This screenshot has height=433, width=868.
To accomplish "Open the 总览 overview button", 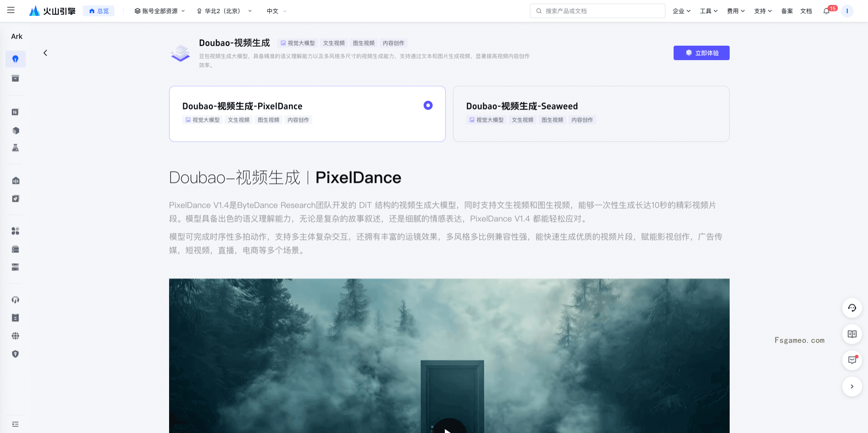I will [x=99, y=11].
